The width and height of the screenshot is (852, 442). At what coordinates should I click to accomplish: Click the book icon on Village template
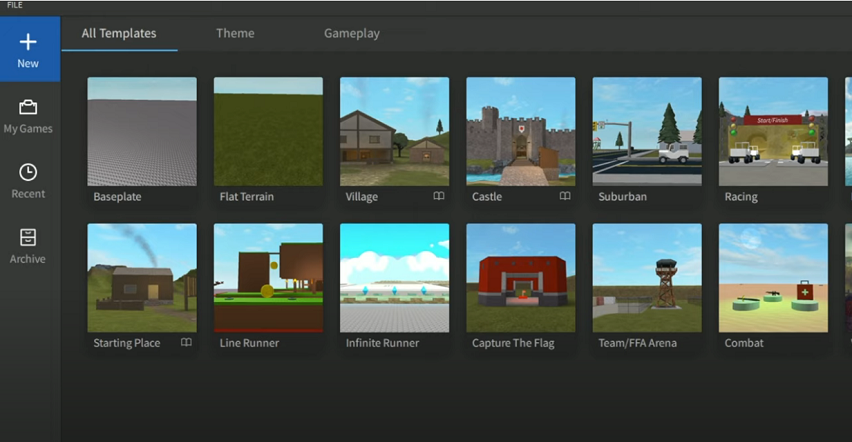pyautogui.click(x=438, y=196)
